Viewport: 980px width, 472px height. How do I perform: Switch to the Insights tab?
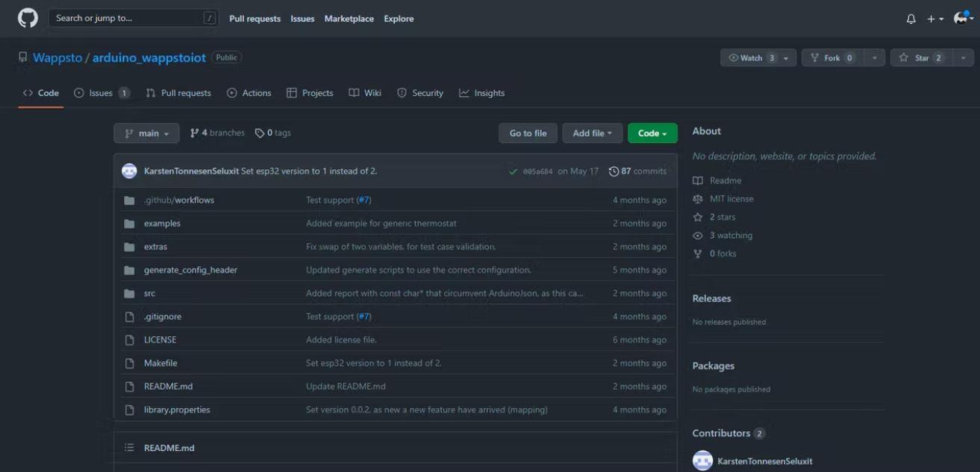coord(482,93)
